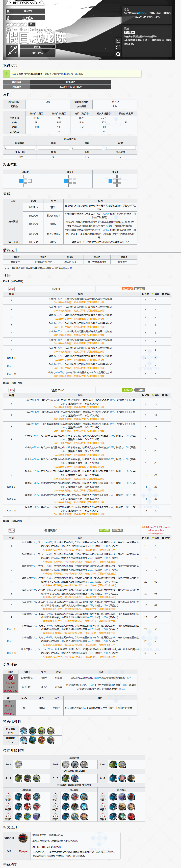This screenshot has height=868, width=181.
Task: Click the 信赖 calculator input field
Action: 87,148
